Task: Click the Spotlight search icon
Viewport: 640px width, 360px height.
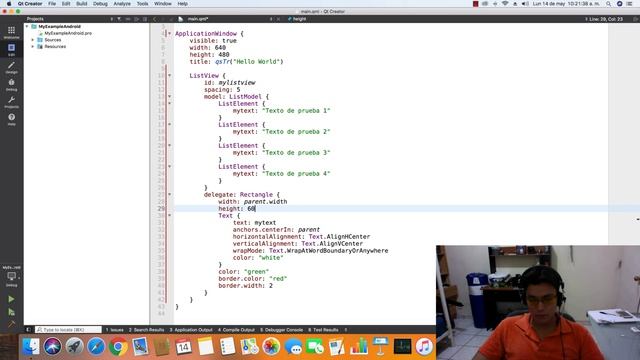Action: 609,4
